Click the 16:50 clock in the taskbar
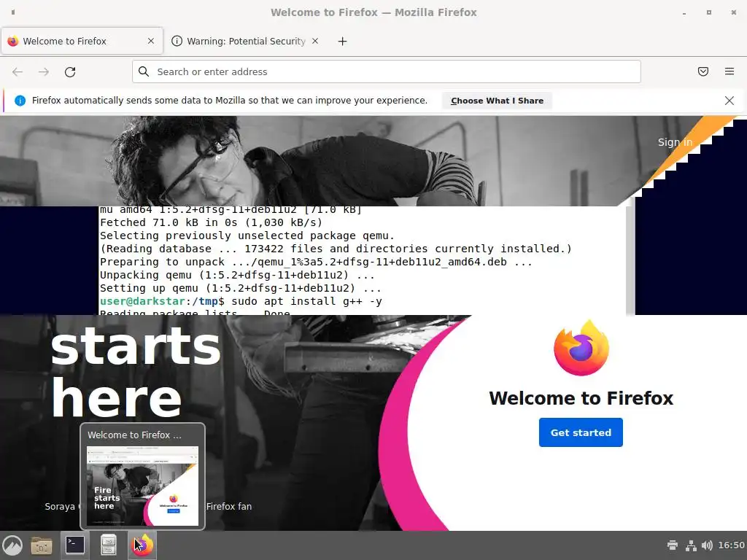Image resolution: width=747 pixels, height=560 pixels. (x=731, y=545)
